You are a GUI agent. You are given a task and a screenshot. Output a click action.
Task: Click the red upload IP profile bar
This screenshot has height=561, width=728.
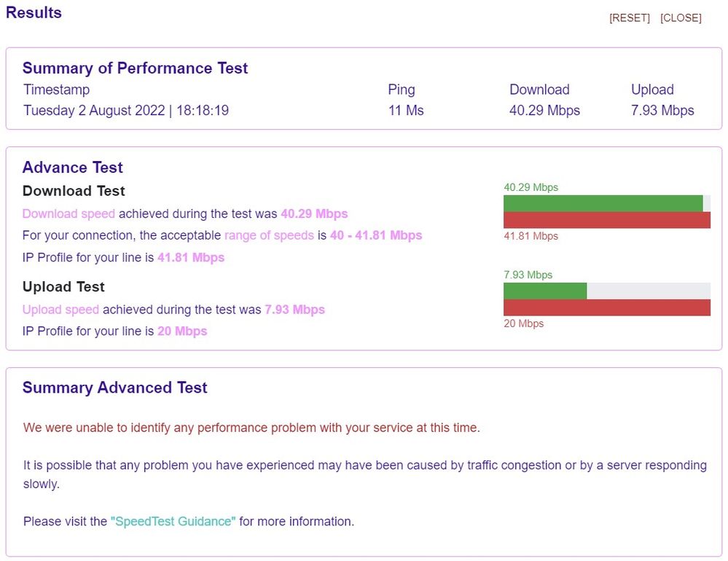[606, 307]
